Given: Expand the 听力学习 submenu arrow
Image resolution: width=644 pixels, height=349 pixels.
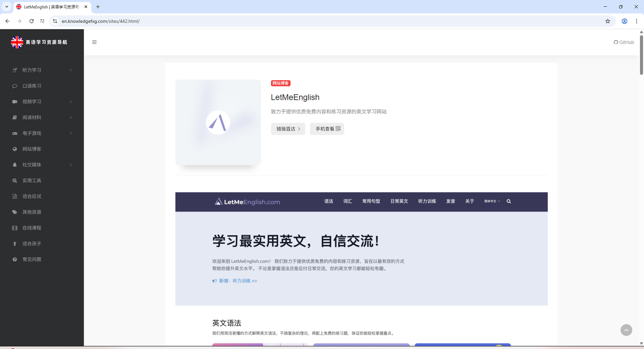Looking at the screenshot, I should 71,70.
